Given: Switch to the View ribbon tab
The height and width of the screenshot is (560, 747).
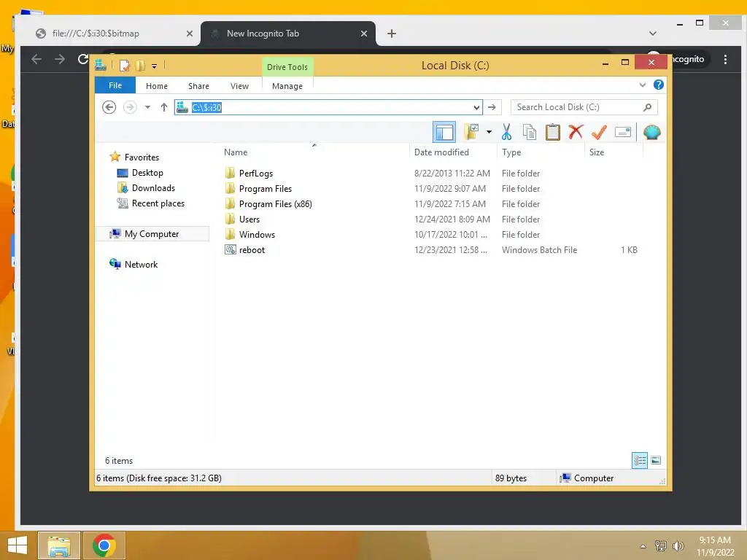Looking at the screenshot, I should 239,86.
